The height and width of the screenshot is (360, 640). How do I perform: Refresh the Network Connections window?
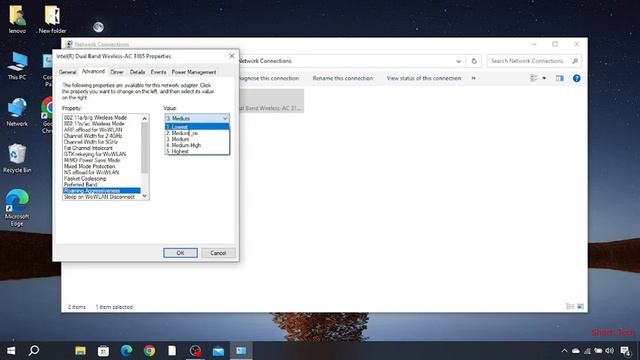coord(474,61)
